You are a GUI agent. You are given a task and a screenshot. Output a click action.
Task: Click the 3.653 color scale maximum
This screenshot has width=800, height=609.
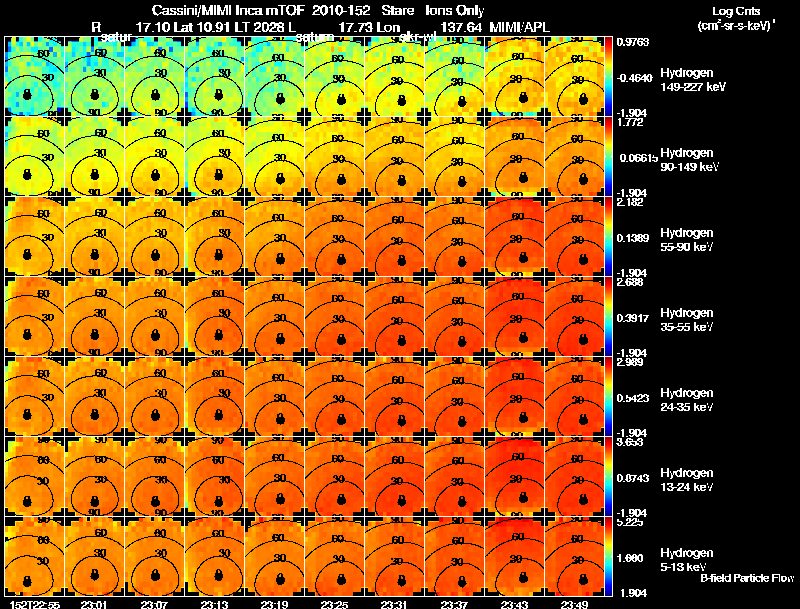pos(630,443)
